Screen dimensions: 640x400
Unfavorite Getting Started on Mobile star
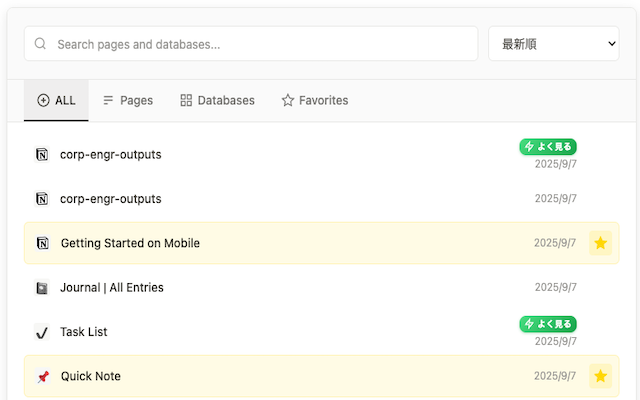coord(600,243)
